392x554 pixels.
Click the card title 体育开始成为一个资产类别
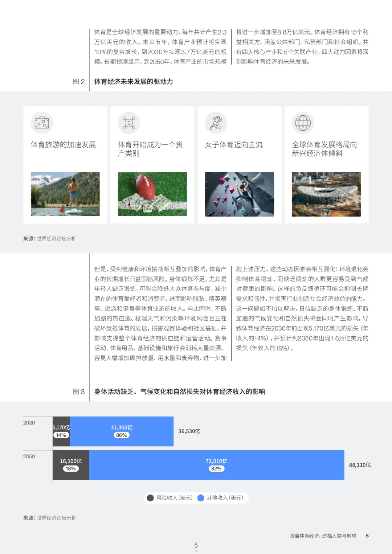point(150,149)
